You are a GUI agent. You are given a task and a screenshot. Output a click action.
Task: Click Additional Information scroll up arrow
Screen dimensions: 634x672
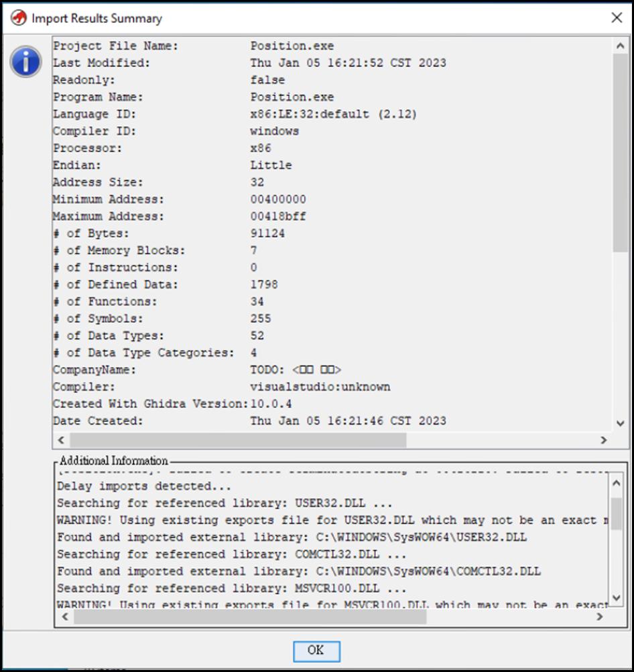pyautogui.click(x=616, y=483)
